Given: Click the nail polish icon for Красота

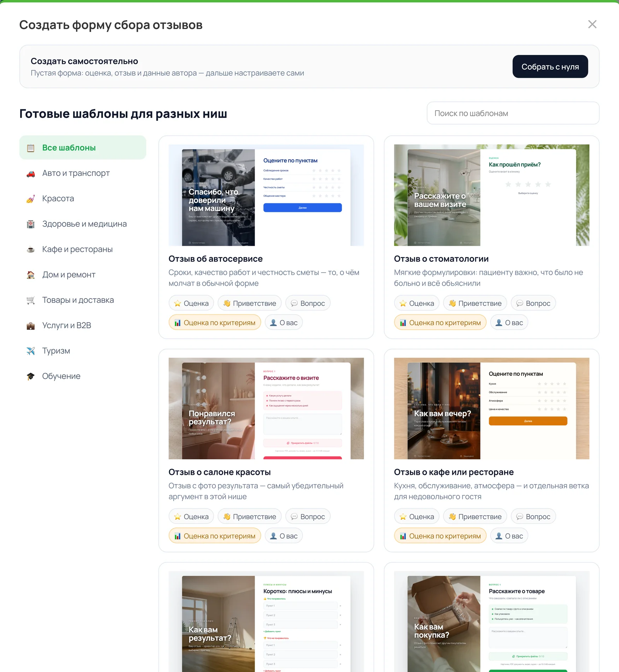Looking at the screenshot, I should (x=31, y=199).
